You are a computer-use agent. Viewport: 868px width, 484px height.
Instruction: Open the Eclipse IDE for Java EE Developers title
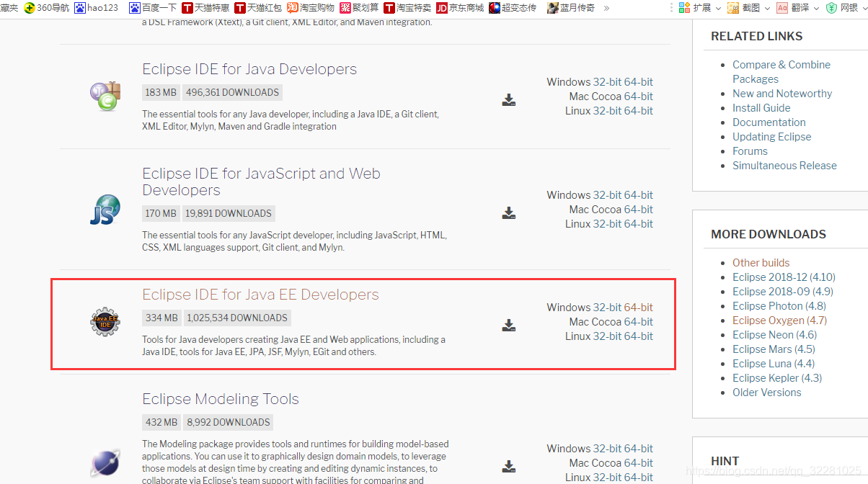(x=260, y=295)
